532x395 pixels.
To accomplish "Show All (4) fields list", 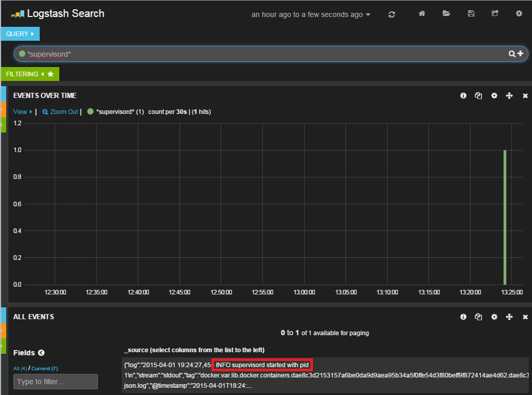I will click(20, 369).
